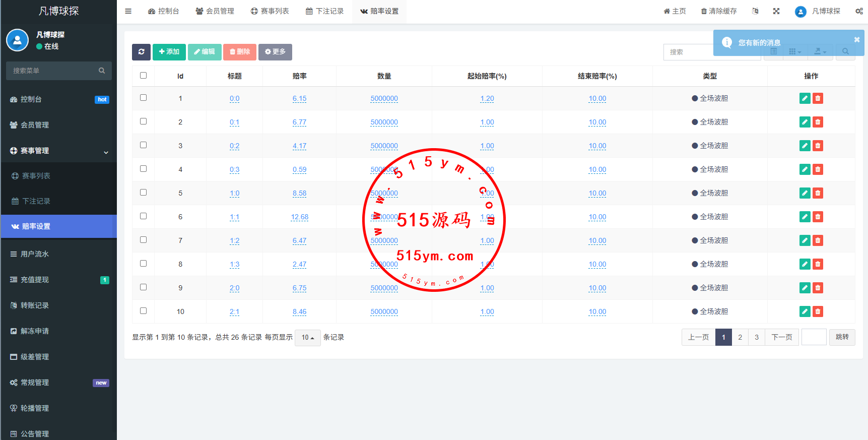Expand the 赛事管理 sidebar menu

tap(58, 151)
